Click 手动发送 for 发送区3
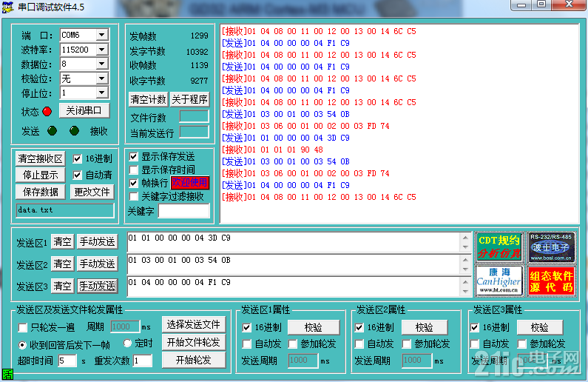Screen dimensions: 588x382 click(x=98, y=286)
